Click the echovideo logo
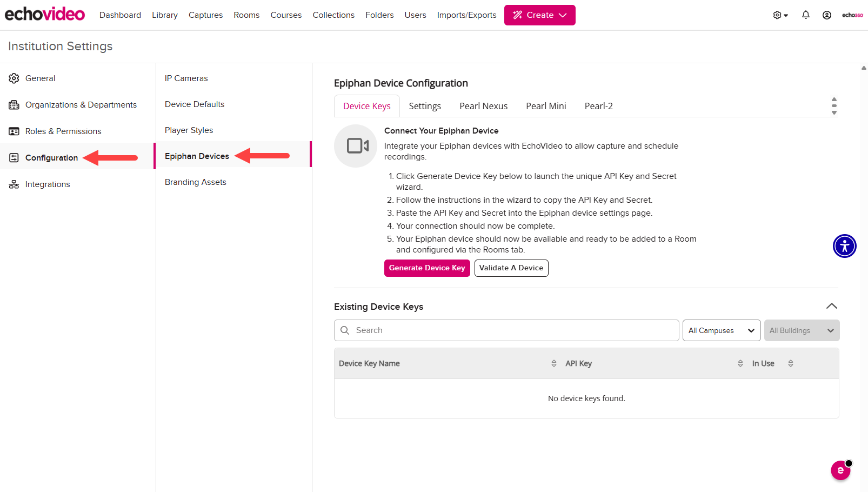Image resolution: width=868 pixels, height=492 pixels. tap(45, 15)
